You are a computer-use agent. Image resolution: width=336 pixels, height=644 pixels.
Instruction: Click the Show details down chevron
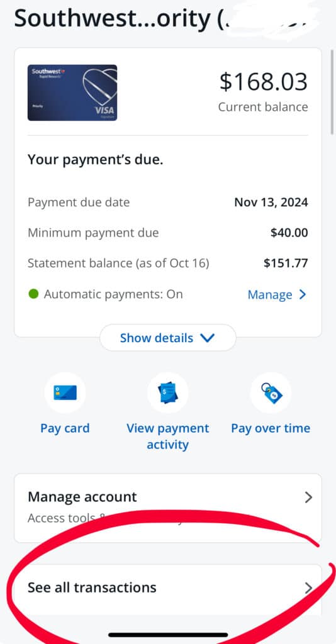click(x=208, y=338)
